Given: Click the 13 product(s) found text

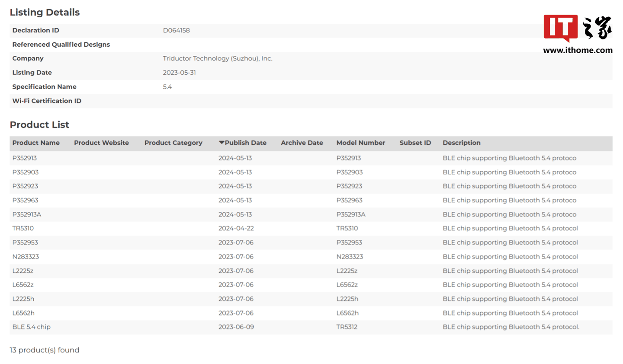Looking at the screenshot, I should point(45,350).
